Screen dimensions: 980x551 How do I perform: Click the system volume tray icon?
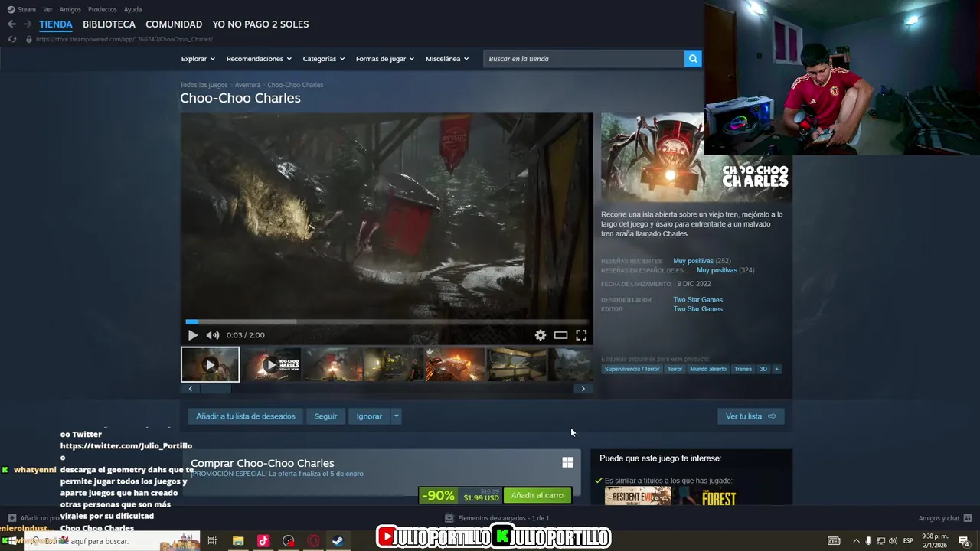(893, 541)
